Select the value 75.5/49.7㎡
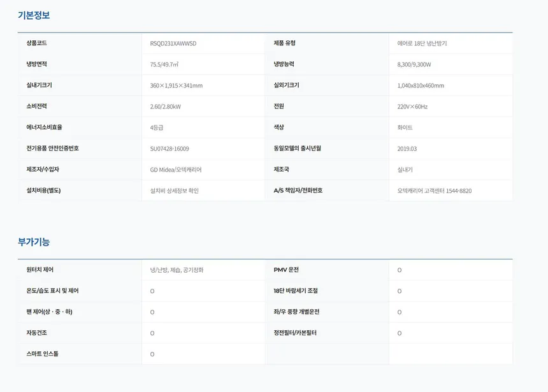 [x=164, y=64]
